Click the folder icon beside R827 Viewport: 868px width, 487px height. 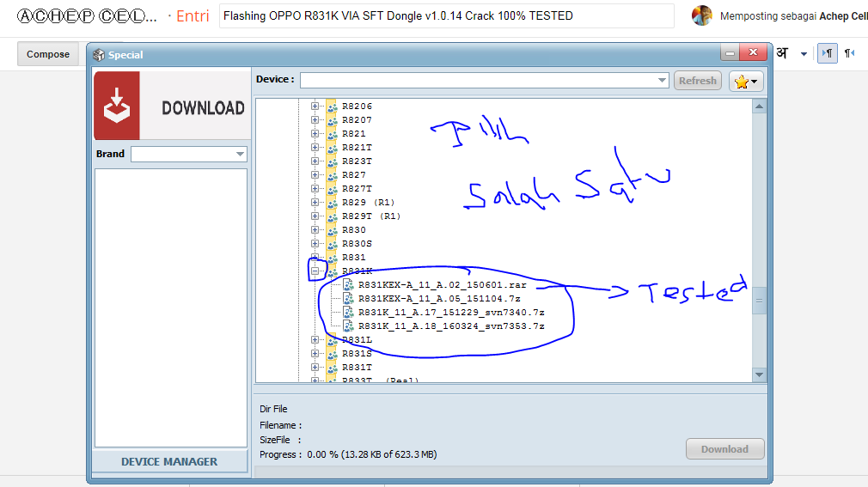pos(332,175)
